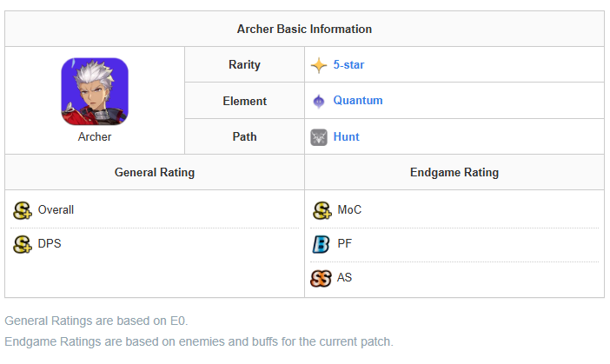The width and height of the screenshot is (610, 364).
Task: Click the Overall rating text label
Action: 56,210
